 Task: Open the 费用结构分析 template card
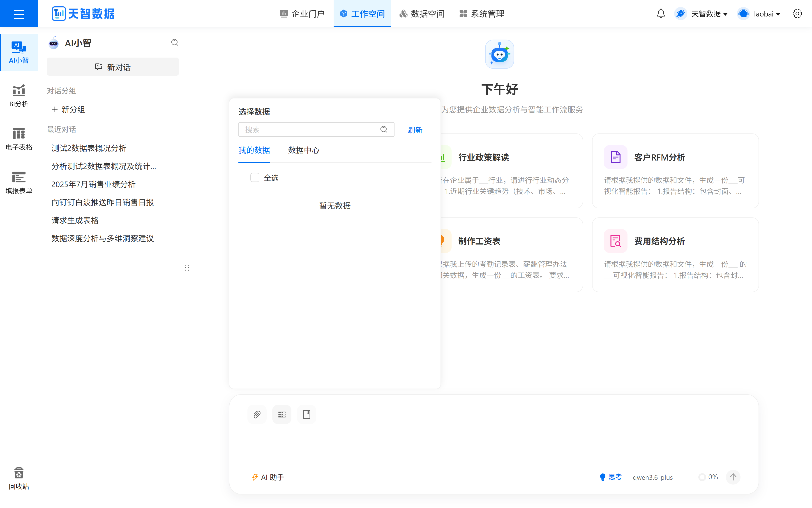point(675,255)
